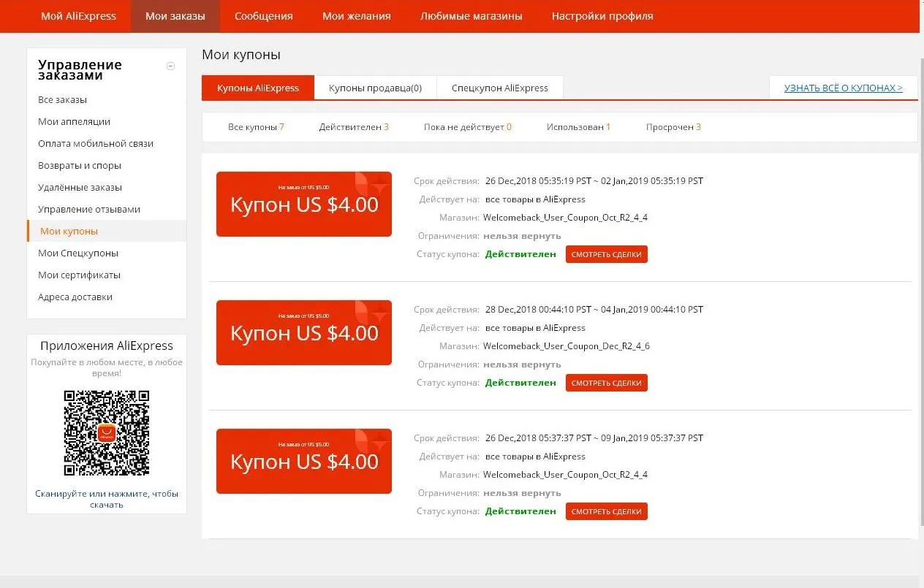Open Настройки профиля

click(602, 16)
